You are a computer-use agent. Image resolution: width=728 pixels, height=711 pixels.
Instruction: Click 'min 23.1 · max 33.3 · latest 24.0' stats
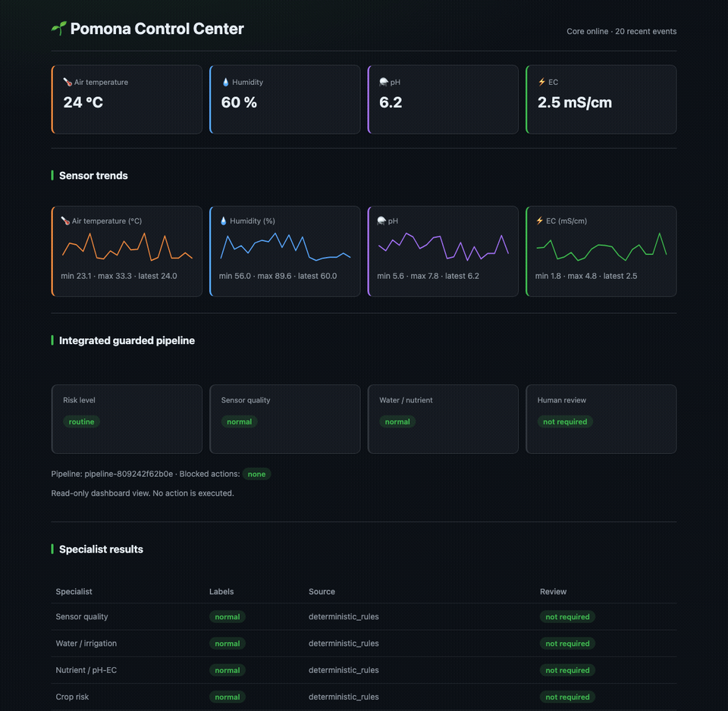pos(119,276)
